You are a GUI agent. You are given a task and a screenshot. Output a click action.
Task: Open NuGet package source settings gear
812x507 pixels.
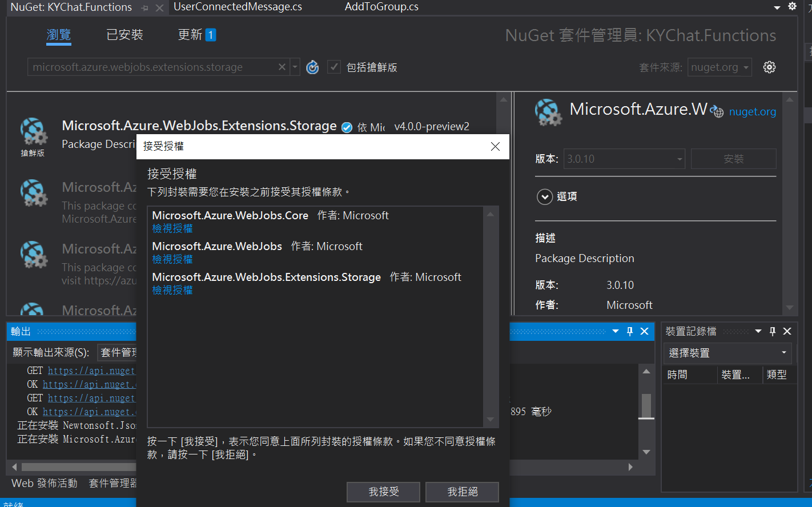770,67
